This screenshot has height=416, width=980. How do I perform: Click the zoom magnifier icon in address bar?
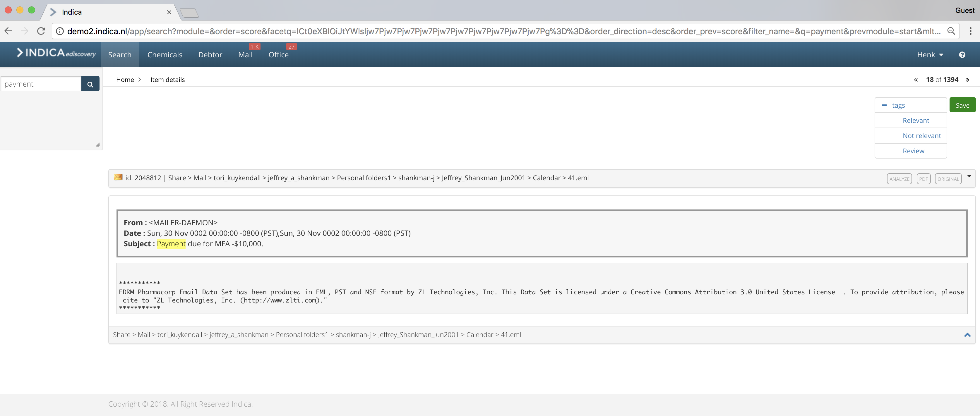pos(951,31)
